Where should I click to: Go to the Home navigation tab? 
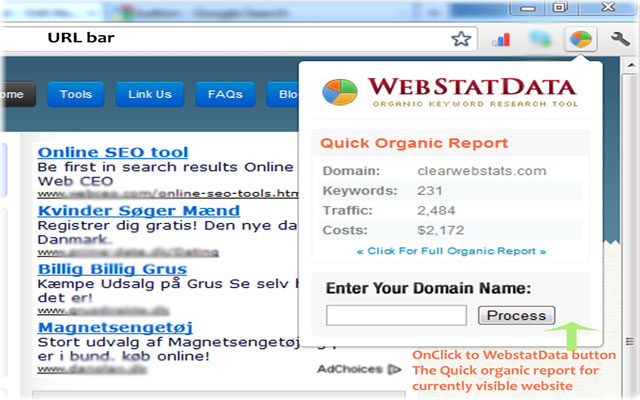click(17, 94)
